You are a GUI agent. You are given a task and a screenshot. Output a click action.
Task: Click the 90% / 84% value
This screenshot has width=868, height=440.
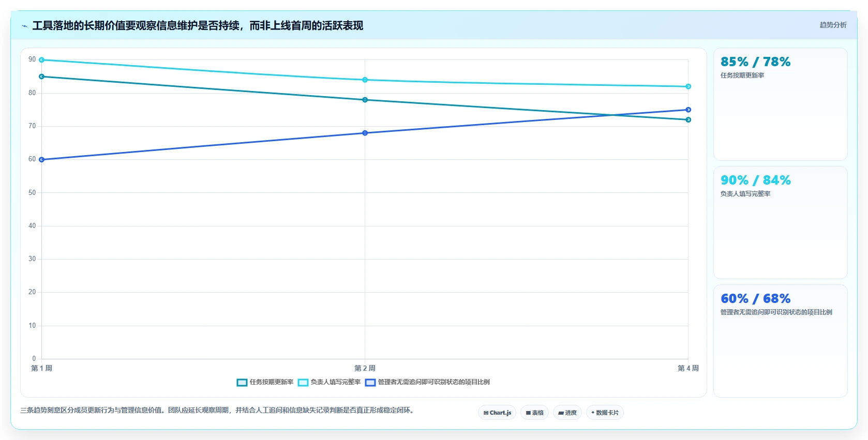[755, 180]
